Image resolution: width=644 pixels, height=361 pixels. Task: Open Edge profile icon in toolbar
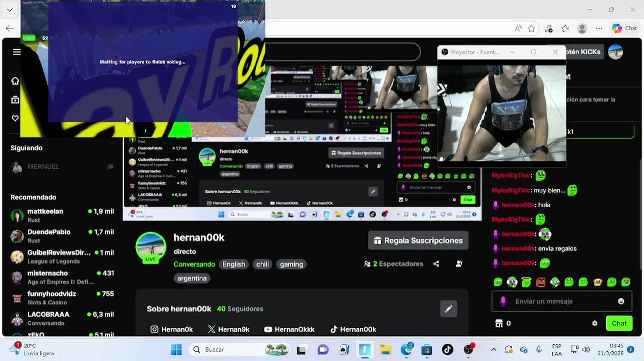tap(582, 29)
